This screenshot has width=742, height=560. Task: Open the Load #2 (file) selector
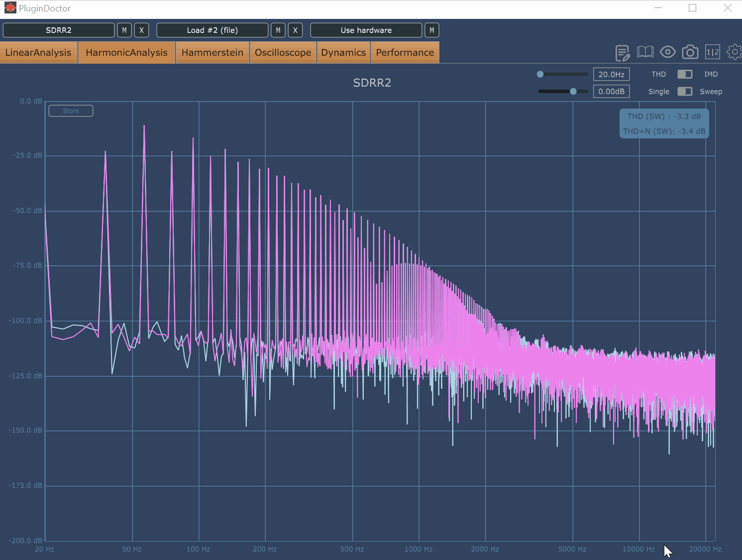tap(212, 30)
